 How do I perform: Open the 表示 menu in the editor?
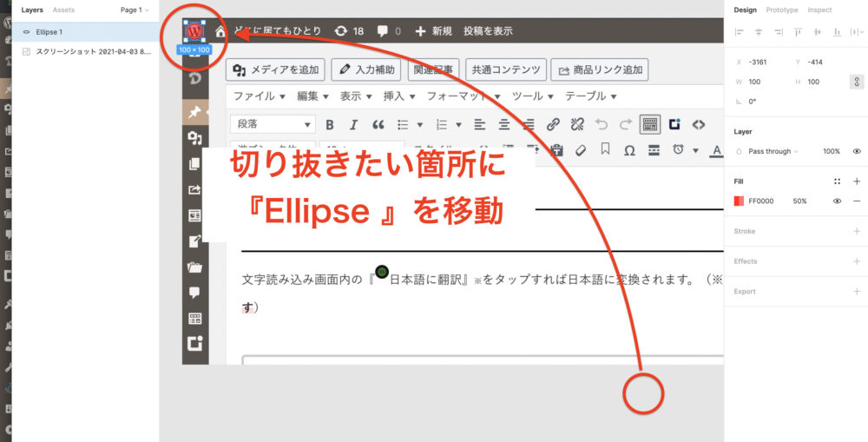coord(356,96)
